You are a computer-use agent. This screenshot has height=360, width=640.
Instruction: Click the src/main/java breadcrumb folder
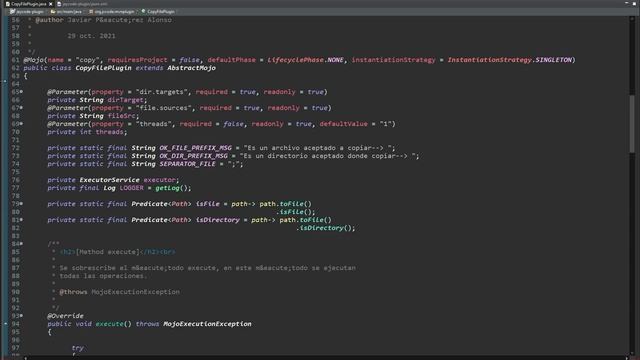click(x=69, y=11)
